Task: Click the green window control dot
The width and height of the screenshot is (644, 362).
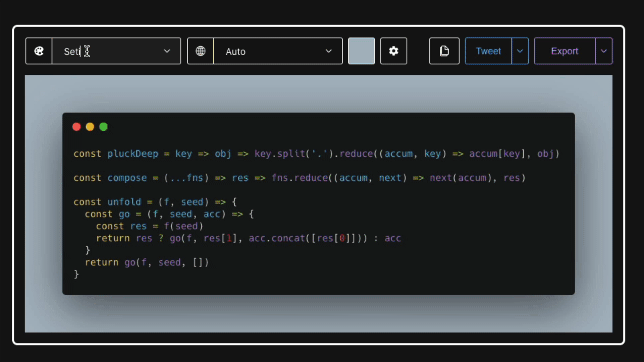Action: (103, 127)
